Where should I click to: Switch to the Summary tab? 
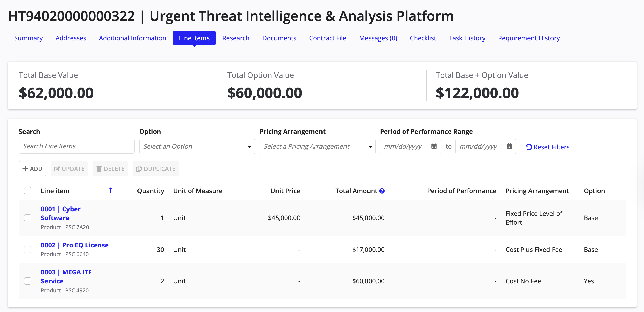pyautogui.click(x=28, y=38)
